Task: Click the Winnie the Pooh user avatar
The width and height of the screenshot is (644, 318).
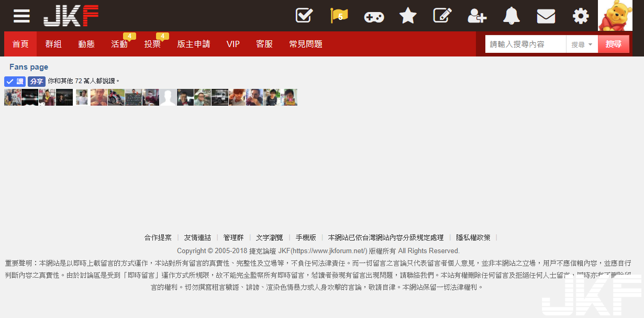Action: click(x=615, y=16)
